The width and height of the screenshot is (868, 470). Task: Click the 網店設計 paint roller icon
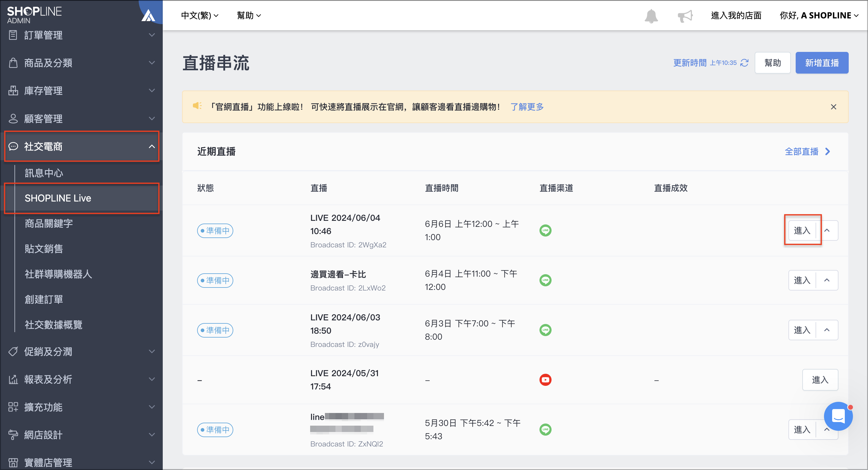pyautogui.click(x=13, y=435)
